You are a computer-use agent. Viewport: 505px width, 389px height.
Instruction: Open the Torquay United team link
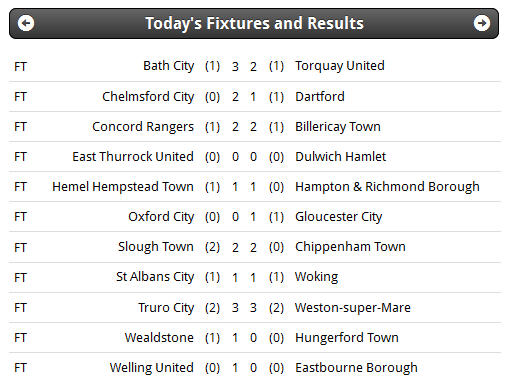click(x=340, y=66)
